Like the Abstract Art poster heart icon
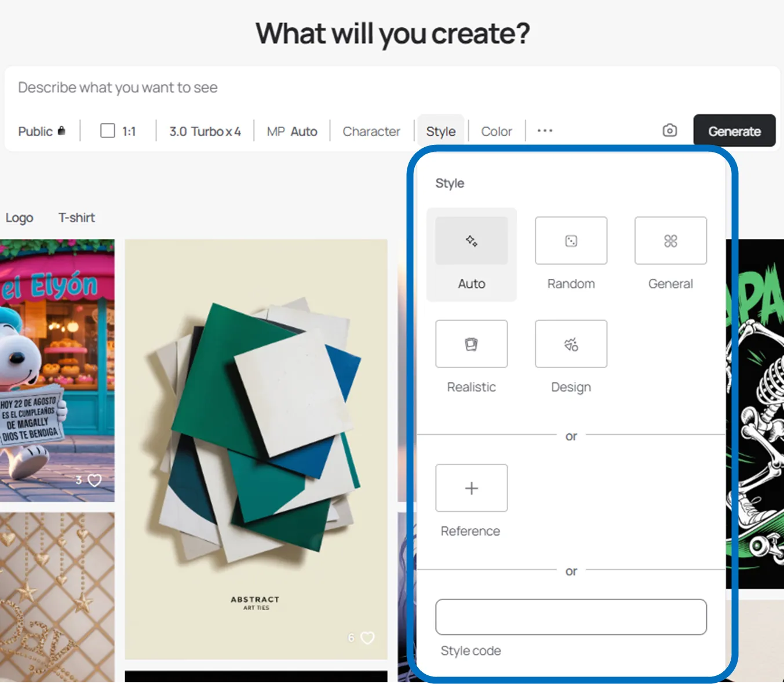Viewport: 784px width, 684px height. coord(367,638)
